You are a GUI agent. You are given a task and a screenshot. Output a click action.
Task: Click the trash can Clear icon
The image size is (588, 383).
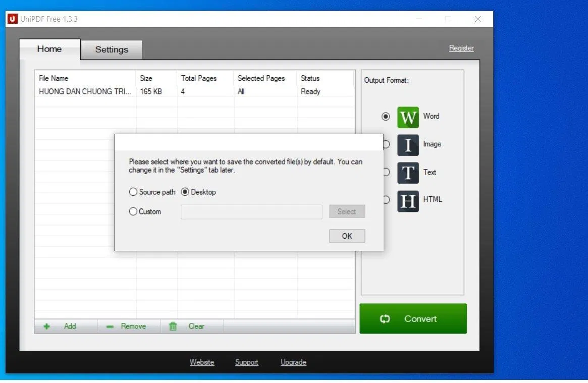pos(173,326)
